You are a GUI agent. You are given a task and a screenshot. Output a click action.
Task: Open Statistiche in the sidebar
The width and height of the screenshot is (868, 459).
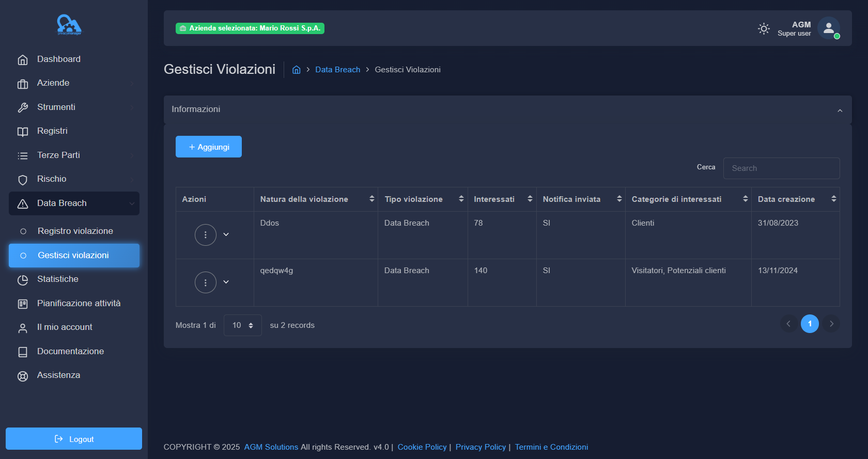[57, 279]
